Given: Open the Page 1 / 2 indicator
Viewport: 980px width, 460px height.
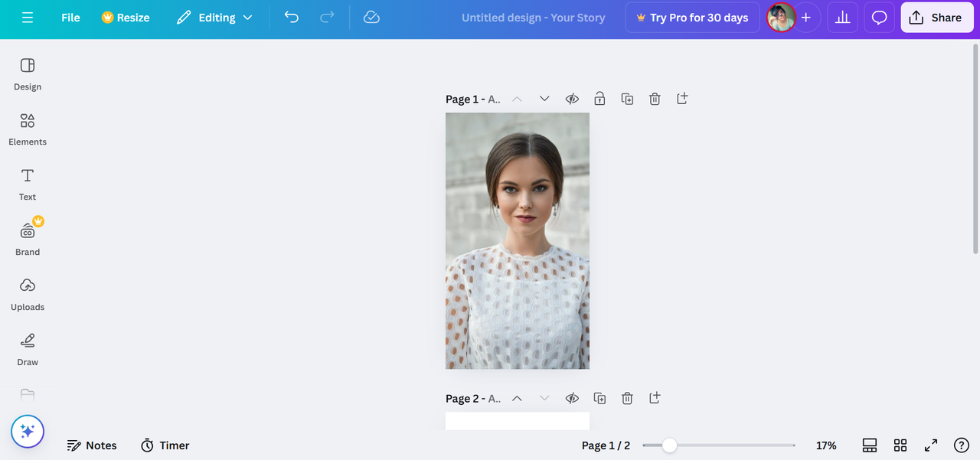Looking at the screenshot, I should (606, 445).
